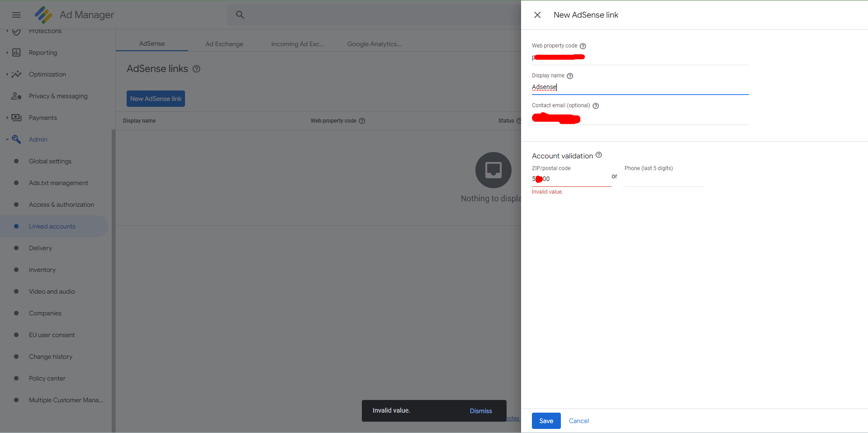Click the New AdSense link button
Image resolution: width=868 pixels, height=433 pixels.
[156, 99]
